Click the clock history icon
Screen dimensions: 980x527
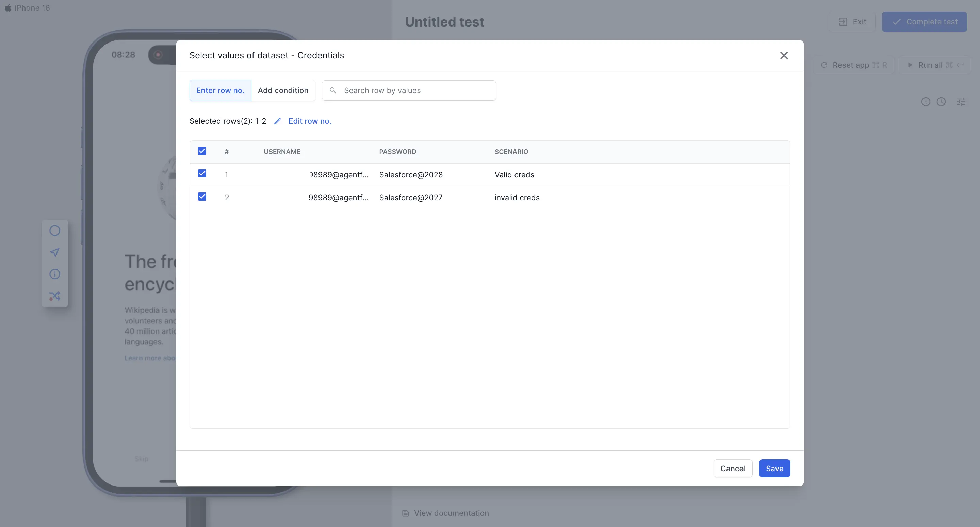click(x=941, y=102)
